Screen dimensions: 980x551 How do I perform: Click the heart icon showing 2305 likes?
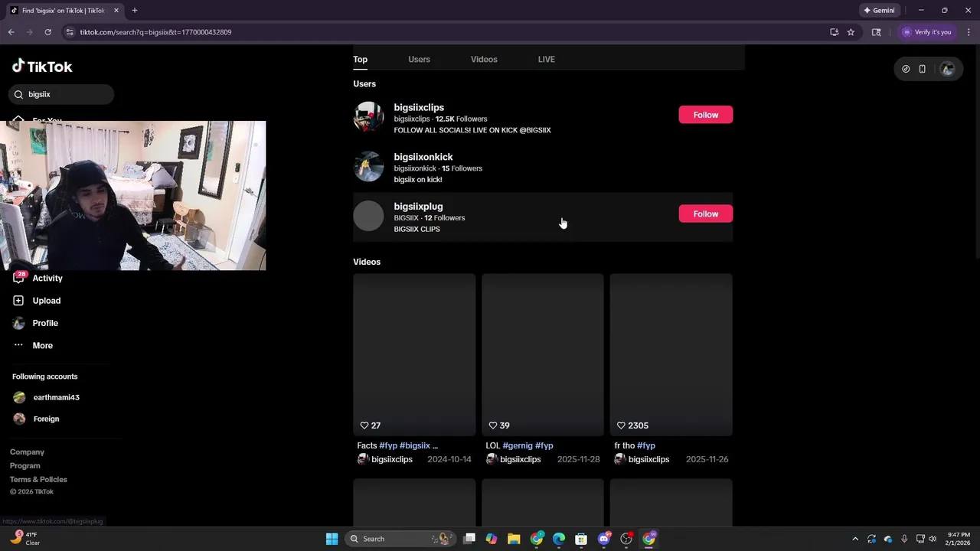point(621,425)
